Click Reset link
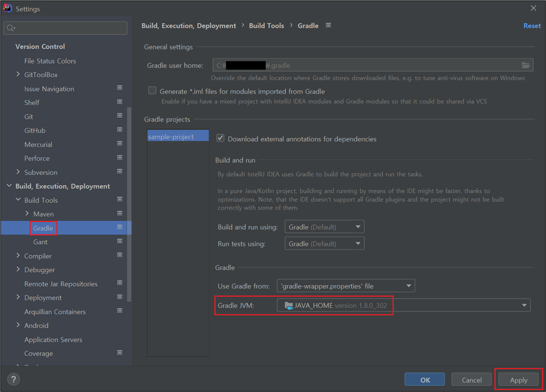The width and height of the screenshot is (546, 392). [x=532, y=26]
